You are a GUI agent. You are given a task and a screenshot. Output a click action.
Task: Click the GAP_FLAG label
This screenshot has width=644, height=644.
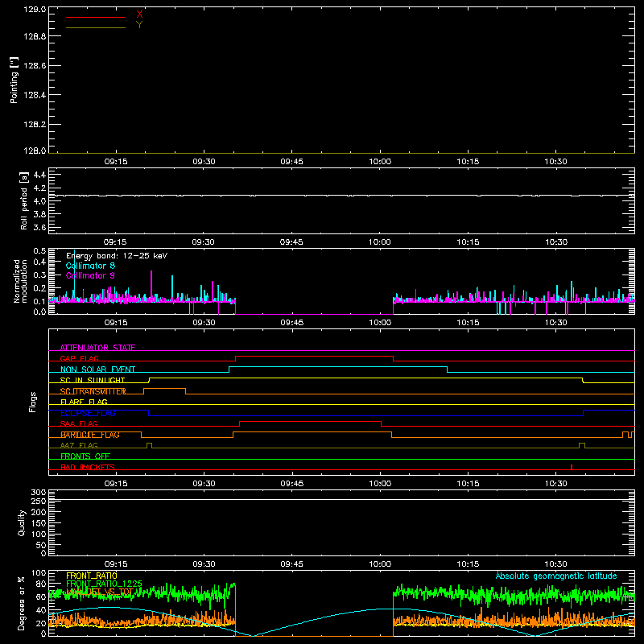click(79, 358)
